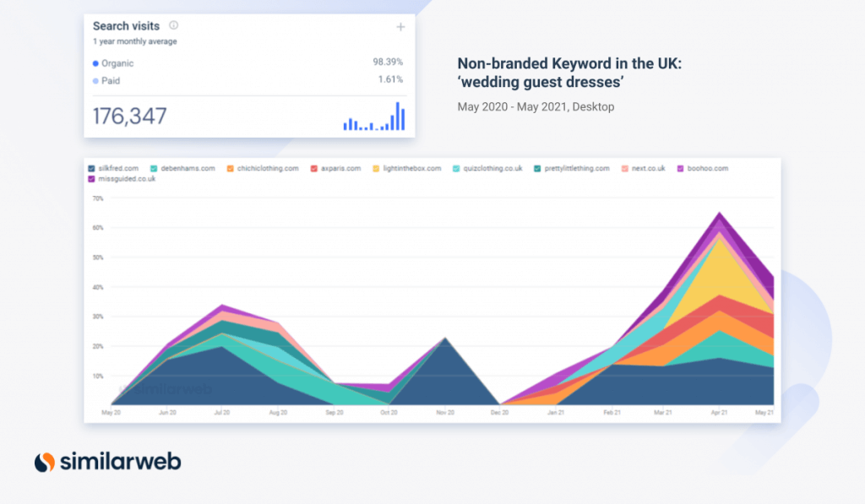Uncheck the boohoo.com checkbox
The width and height of the screenshot is (865, 504).
tap(680, 169)
